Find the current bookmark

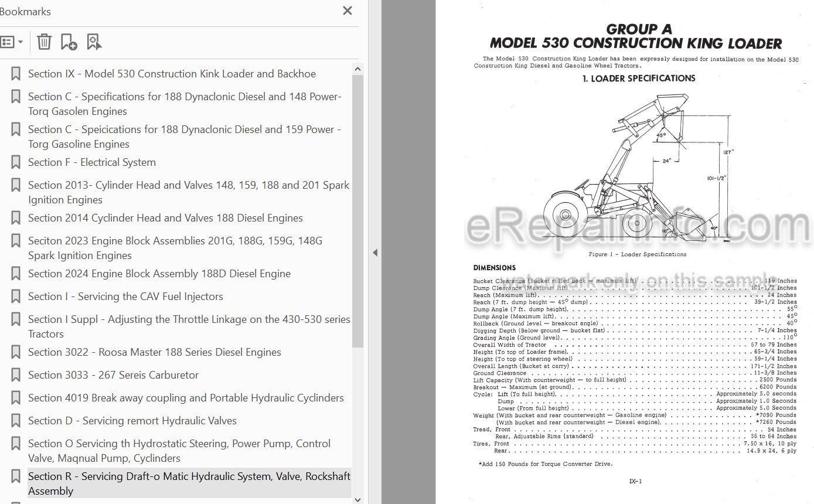coord(94,42)
